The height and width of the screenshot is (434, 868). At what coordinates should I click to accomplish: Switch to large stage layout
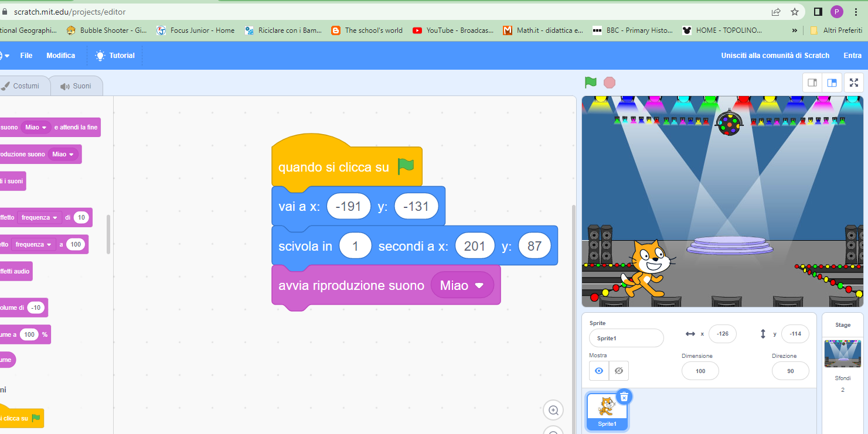click(x=832, y=83)
